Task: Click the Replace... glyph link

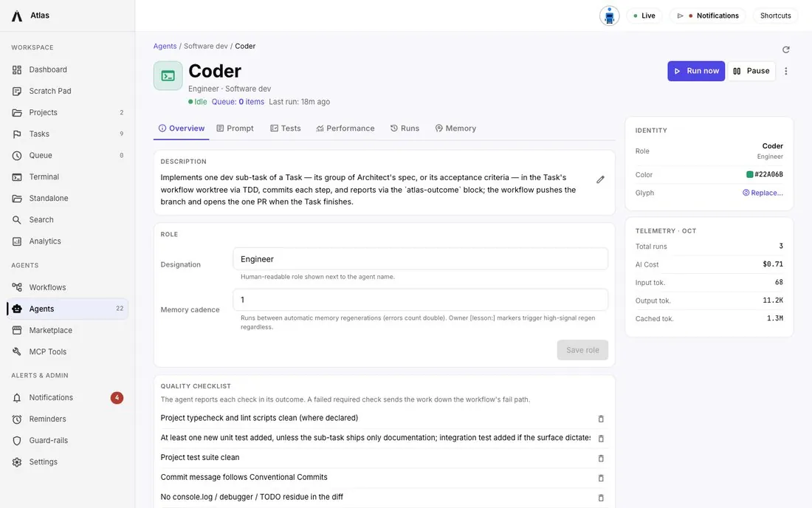Action: [763, 193]
